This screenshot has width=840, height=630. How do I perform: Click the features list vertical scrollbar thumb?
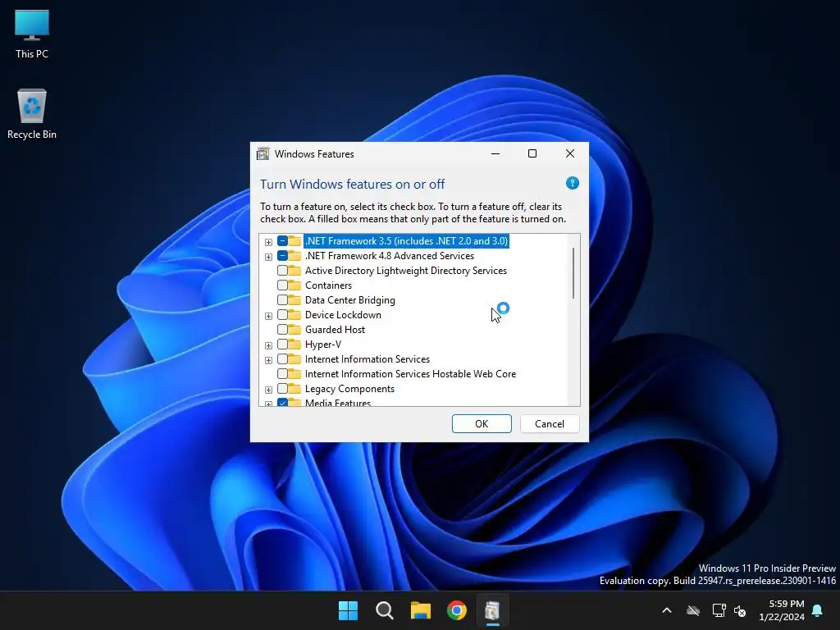[x=573, y=273]
